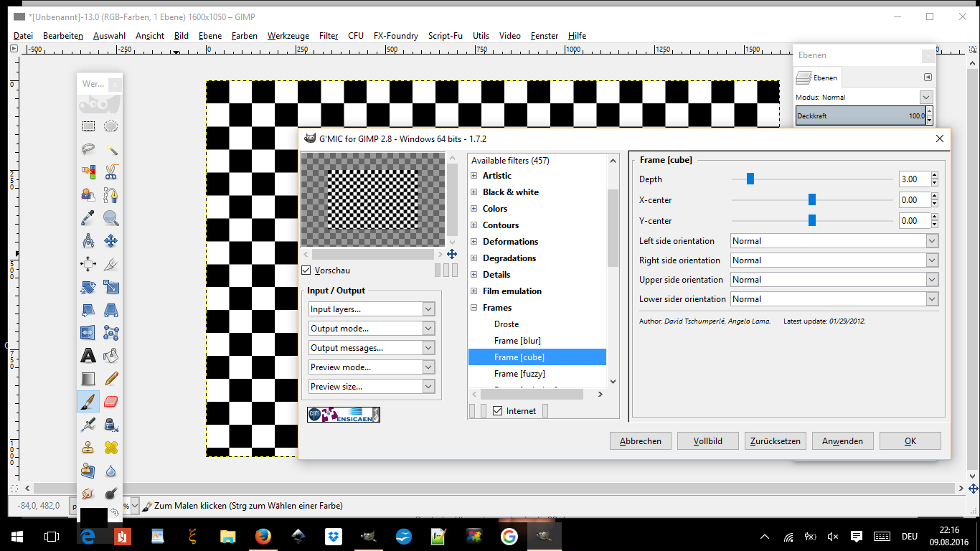
Task: Toggle the Vorschau preview checkbox
Action: [x=306, y=270]
